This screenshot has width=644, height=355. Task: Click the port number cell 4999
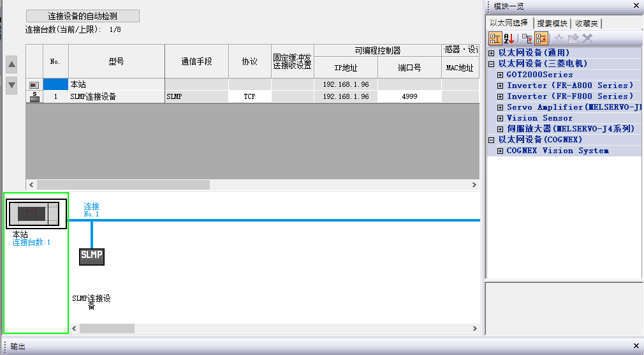[409, 96]
